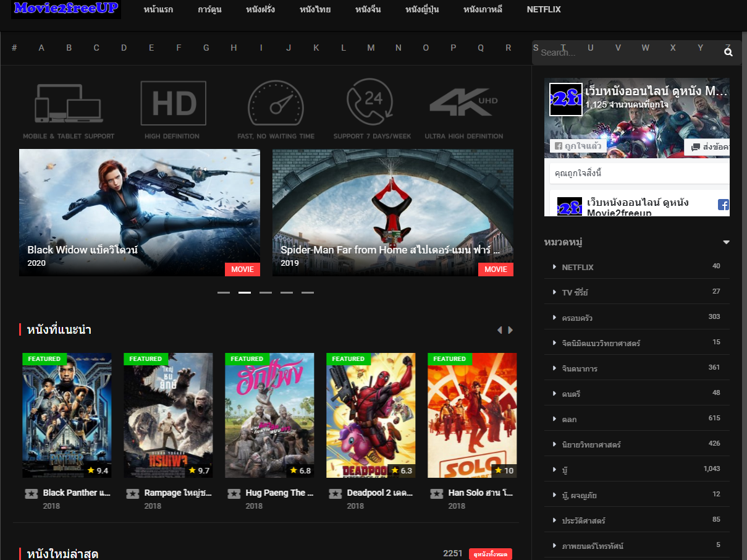Click the search magnifier icon

point(728,53)
